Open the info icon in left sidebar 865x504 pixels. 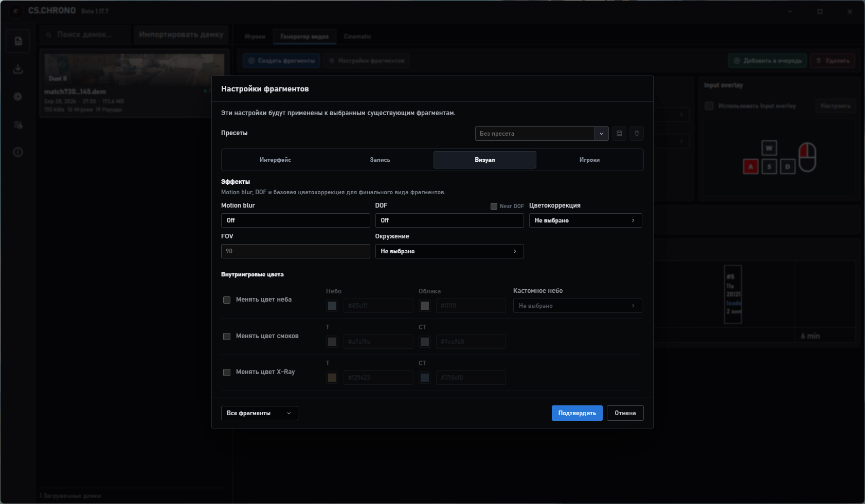tap(18, 152)
